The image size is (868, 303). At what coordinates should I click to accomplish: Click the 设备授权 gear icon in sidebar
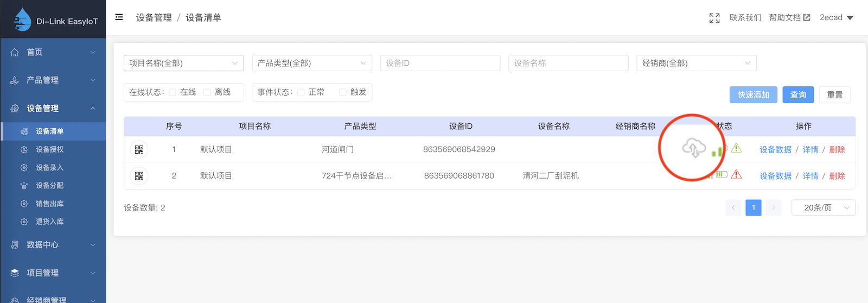[24, 149]
